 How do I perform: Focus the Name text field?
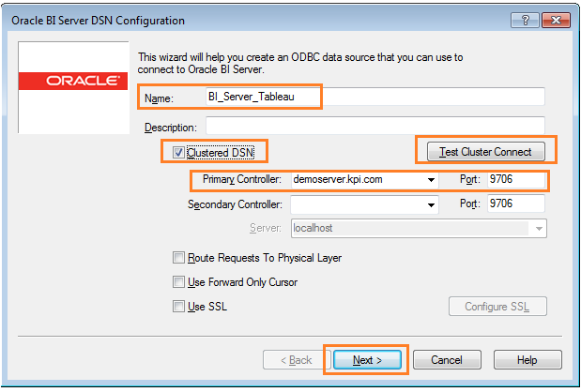[374, 96]
